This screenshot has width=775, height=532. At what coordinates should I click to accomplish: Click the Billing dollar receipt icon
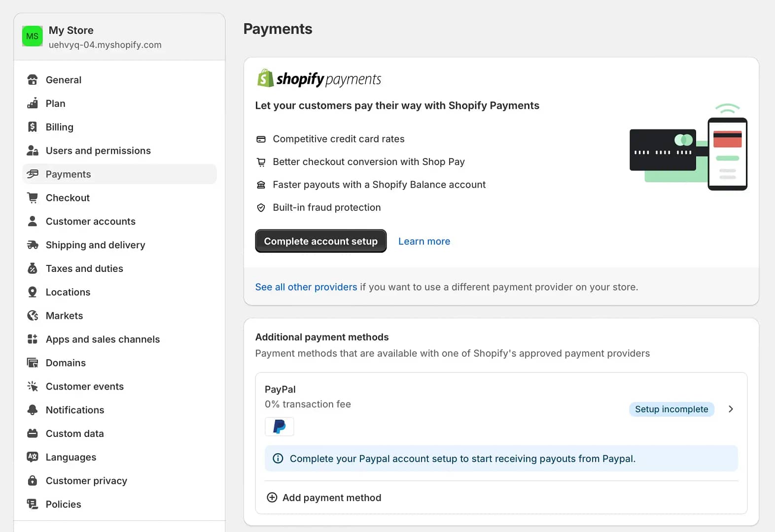click(33, 127)
